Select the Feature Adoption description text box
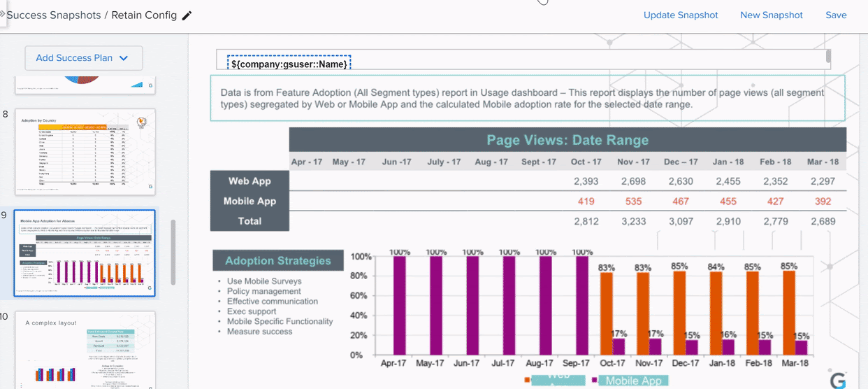868x389 pixels. coord(527,98)
